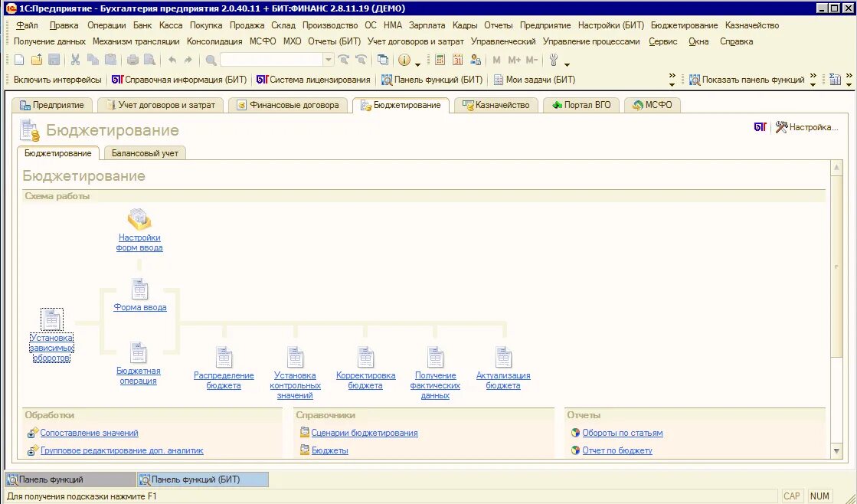Open the Сценарии бюджетирования link
Screen dimensions: 857x504
click(365, 433)
